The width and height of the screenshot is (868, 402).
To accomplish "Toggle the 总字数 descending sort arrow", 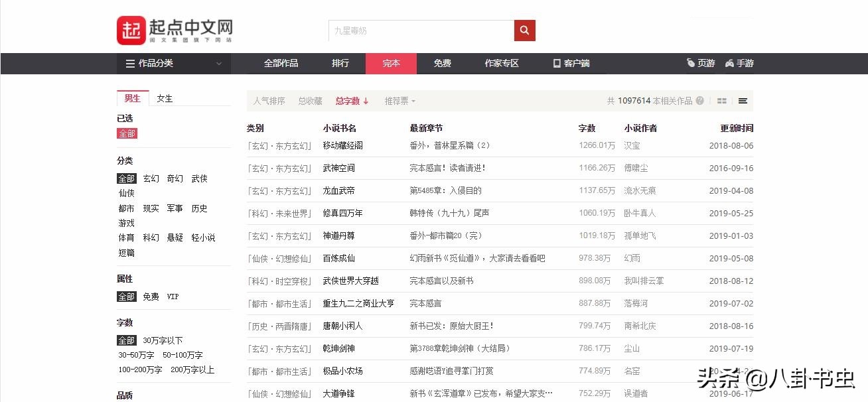I will (x=366, y=101).
